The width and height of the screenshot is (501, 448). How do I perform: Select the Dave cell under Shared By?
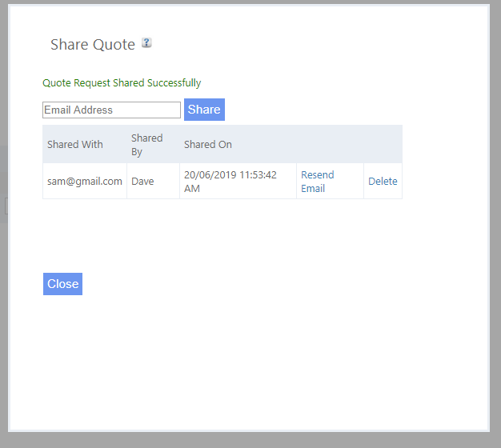[142, 182]
